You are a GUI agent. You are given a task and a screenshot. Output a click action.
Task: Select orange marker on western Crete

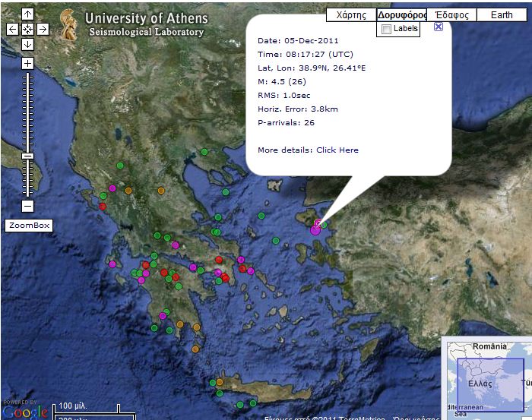coord(220,382)
